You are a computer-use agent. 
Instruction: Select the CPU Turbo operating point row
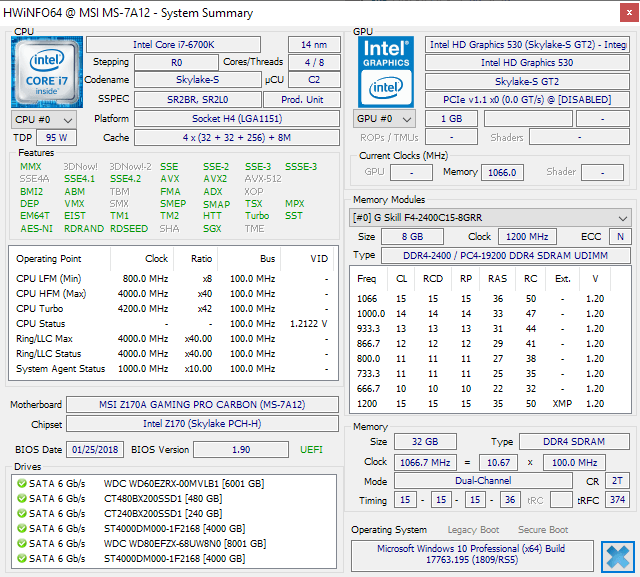tap(173, 309)
